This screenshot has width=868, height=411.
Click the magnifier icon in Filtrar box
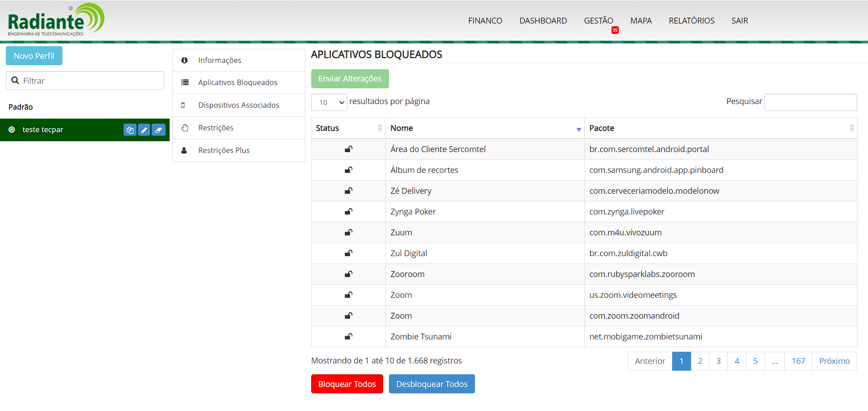tap(15, 81)
